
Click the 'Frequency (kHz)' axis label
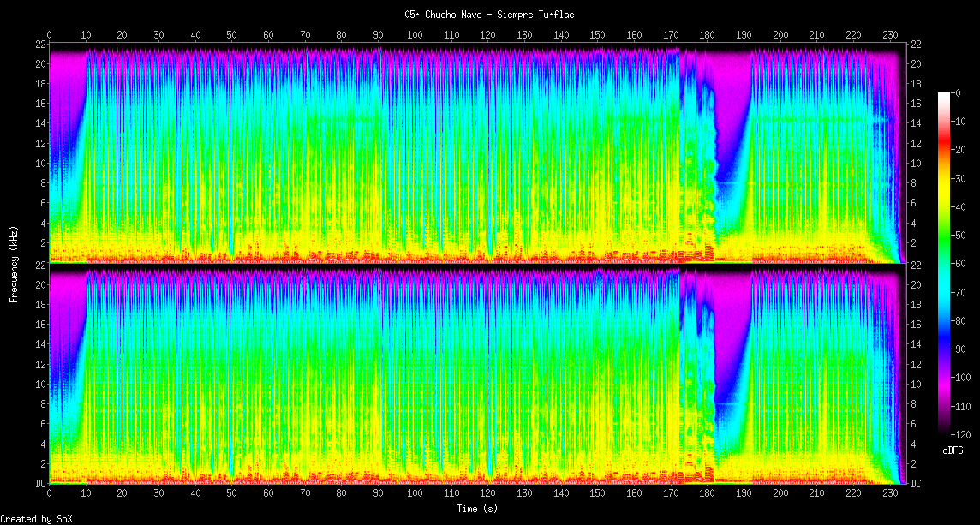coord(14,262)
